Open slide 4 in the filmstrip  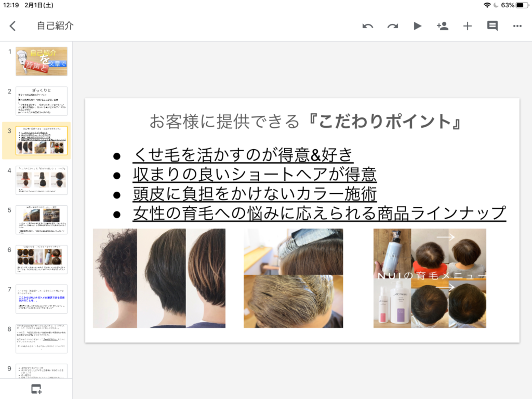tap(42, 180)
